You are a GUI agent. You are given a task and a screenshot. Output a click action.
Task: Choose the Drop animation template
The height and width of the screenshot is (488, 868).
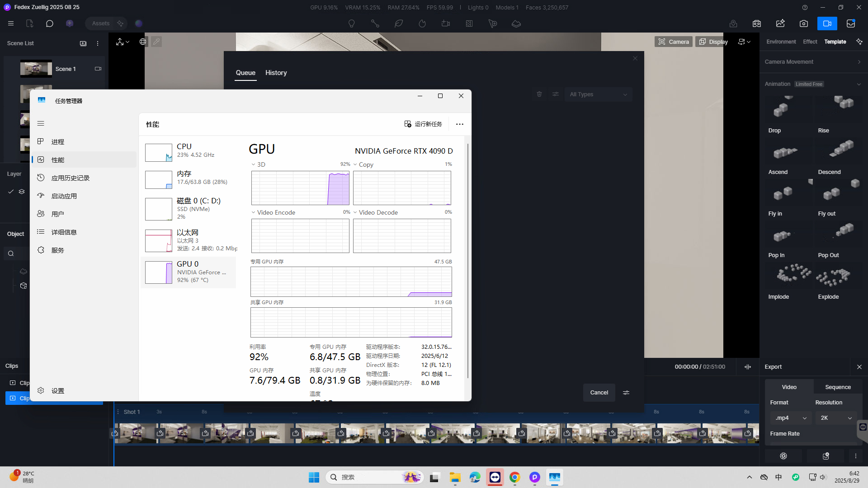[x=788, y=114]
